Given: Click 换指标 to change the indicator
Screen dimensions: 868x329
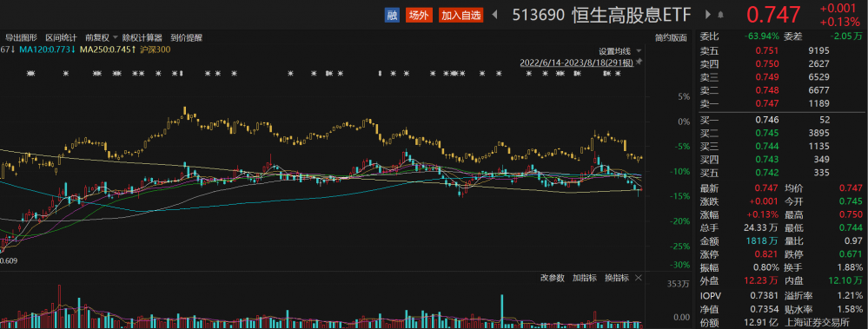Looking at the screenshot, I should pos(617,278).
